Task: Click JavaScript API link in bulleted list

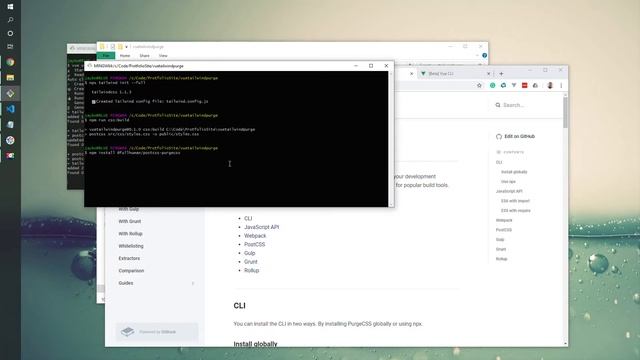Action: click(262, 227)
